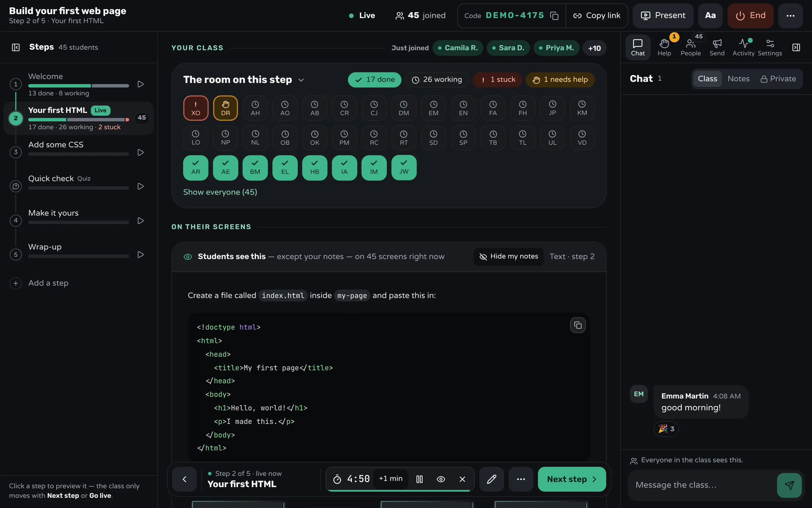812x508 pixels.
Task: Click the Next step button
Action: [572, 479]
